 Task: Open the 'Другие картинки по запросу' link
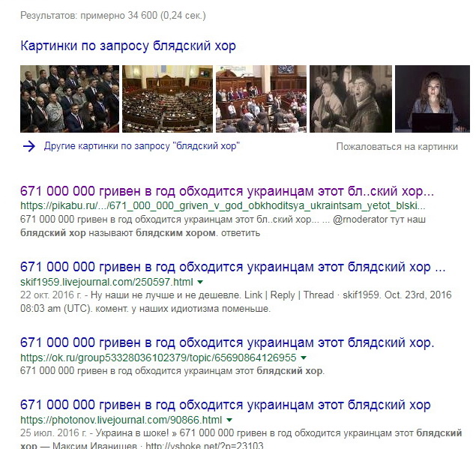point(142,146)
